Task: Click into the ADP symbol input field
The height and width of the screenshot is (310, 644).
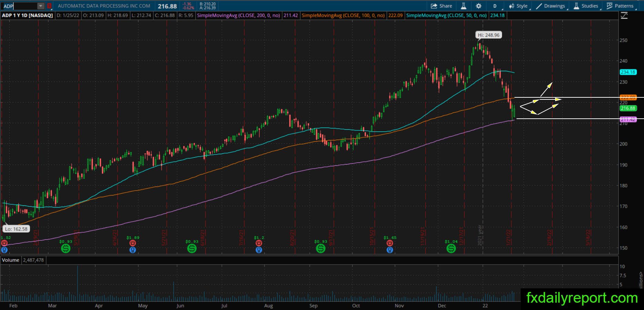Action: click(x=19, y=6)
